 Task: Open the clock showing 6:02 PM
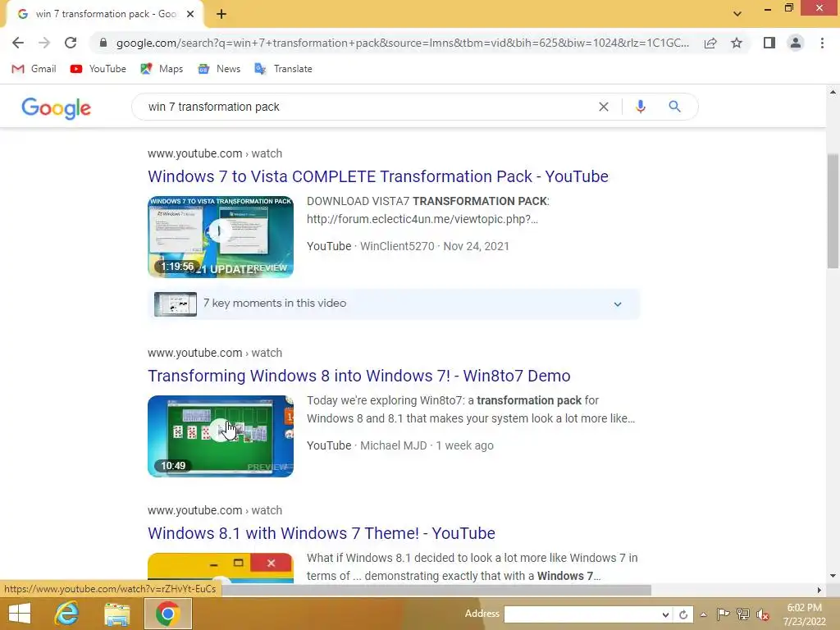(804, 614)
